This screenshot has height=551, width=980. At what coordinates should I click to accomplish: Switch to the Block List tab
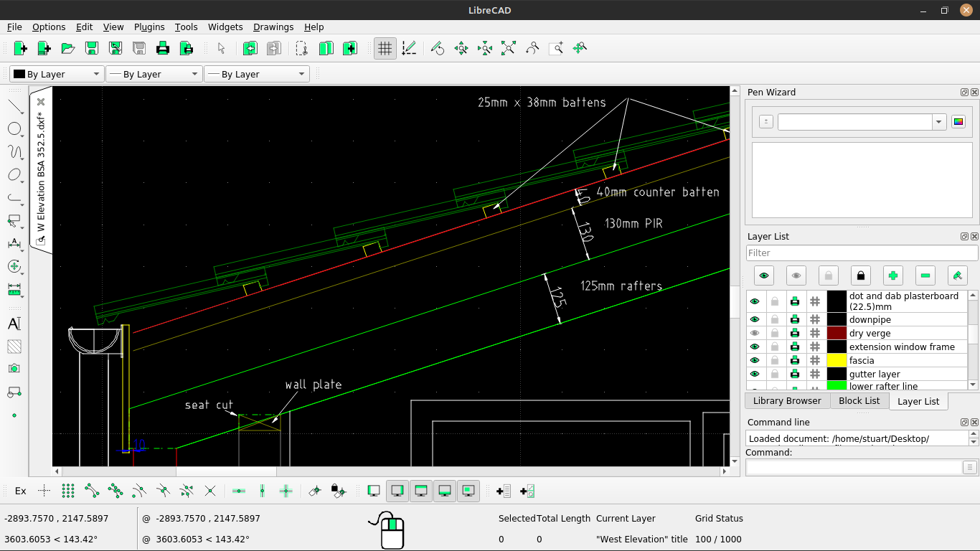click(859, 400)
